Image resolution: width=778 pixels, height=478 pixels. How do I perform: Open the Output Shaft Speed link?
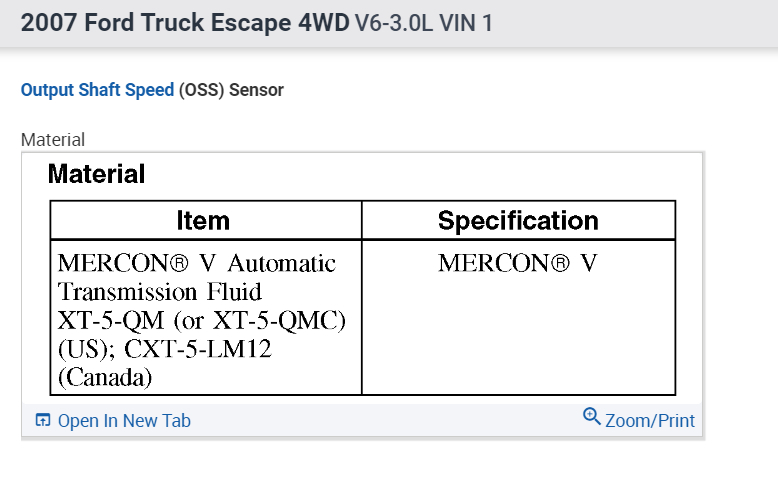[x=97, y=90]
